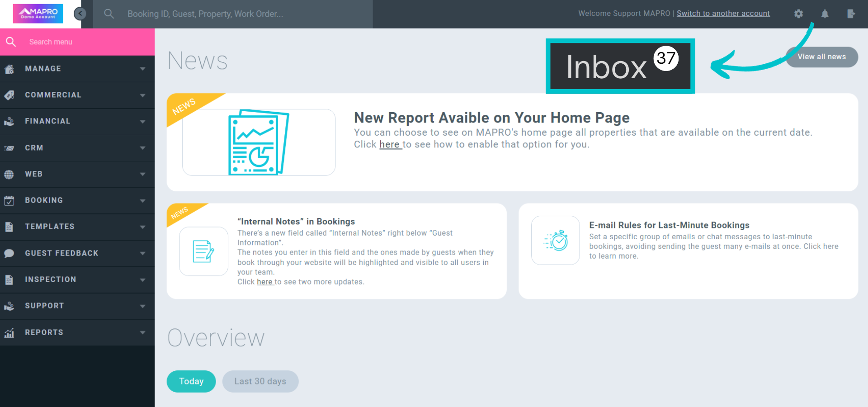Collapse sidebar with the arrow button
This screenshot has height=407, width=868.
[x=80, y=14]
